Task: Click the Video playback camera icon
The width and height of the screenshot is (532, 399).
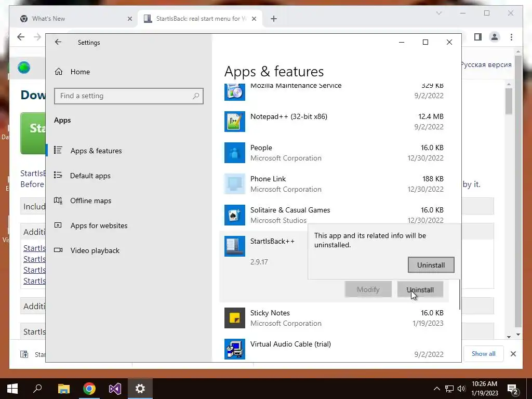Action: tap(58, 250)
